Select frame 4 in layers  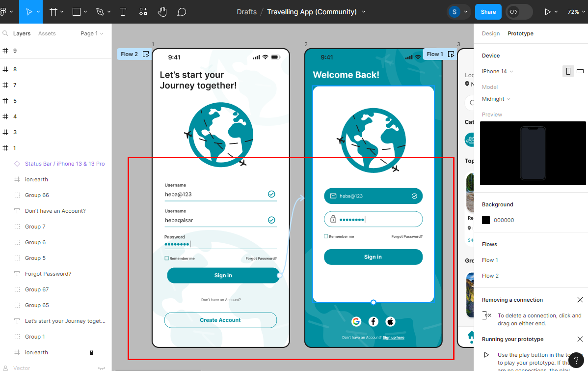(56, 117)
